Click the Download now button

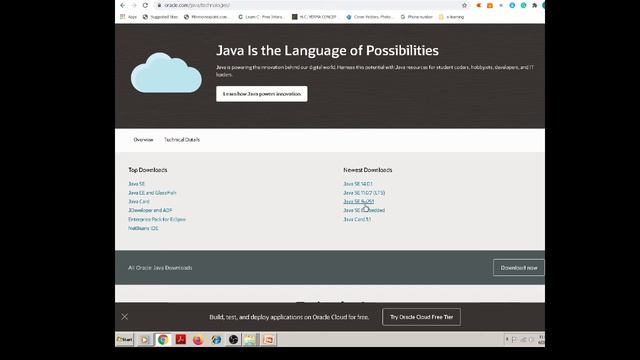pyautogui.click(x=519, y=268)
